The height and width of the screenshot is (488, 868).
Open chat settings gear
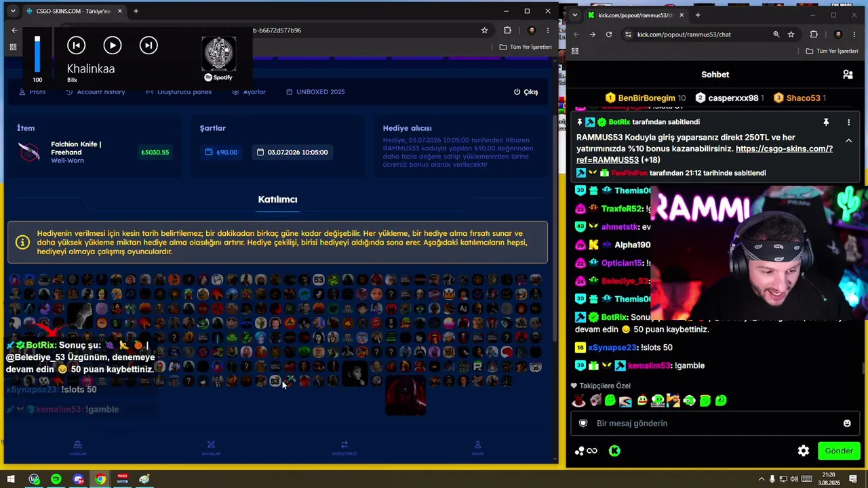(804, 451)
